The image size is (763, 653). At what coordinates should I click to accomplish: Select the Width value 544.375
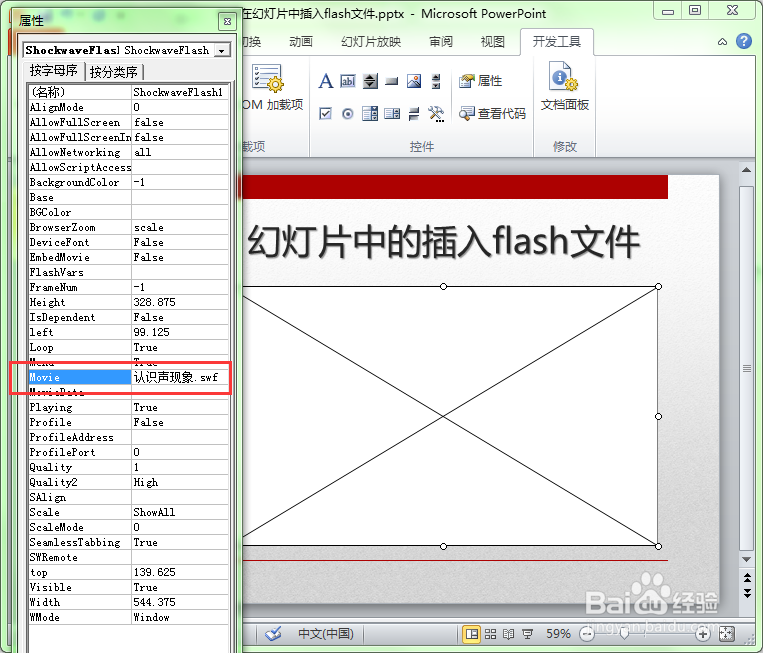coord(180,602)
